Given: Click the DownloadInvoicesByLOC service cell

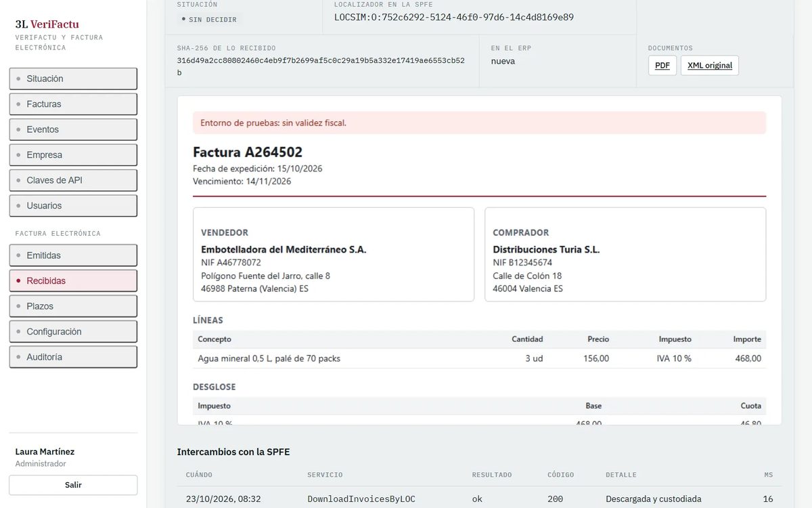Looking at the screenshot, I should point(361,499).
